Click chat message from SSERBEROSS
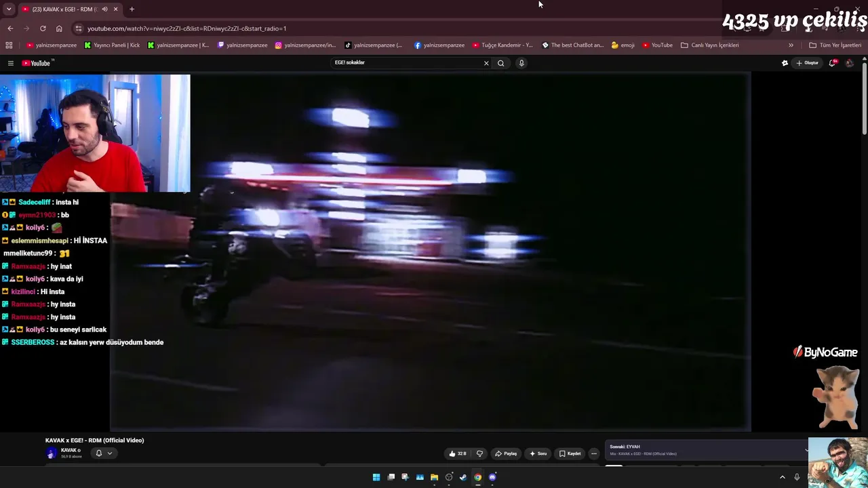The height and width of the screenshot is (488, 868). coord(87,342)
